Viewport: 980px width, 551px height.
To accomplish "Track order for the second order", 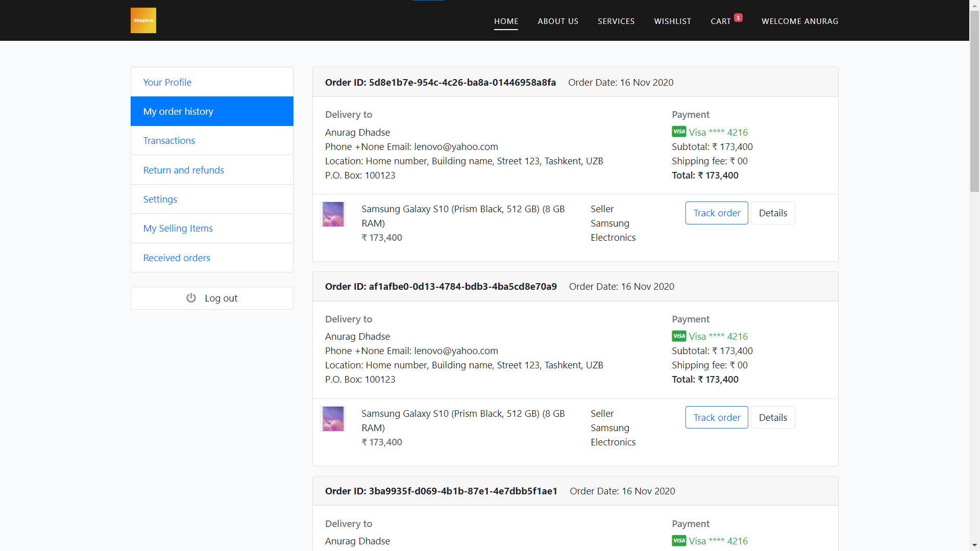I will pos(716,418).
